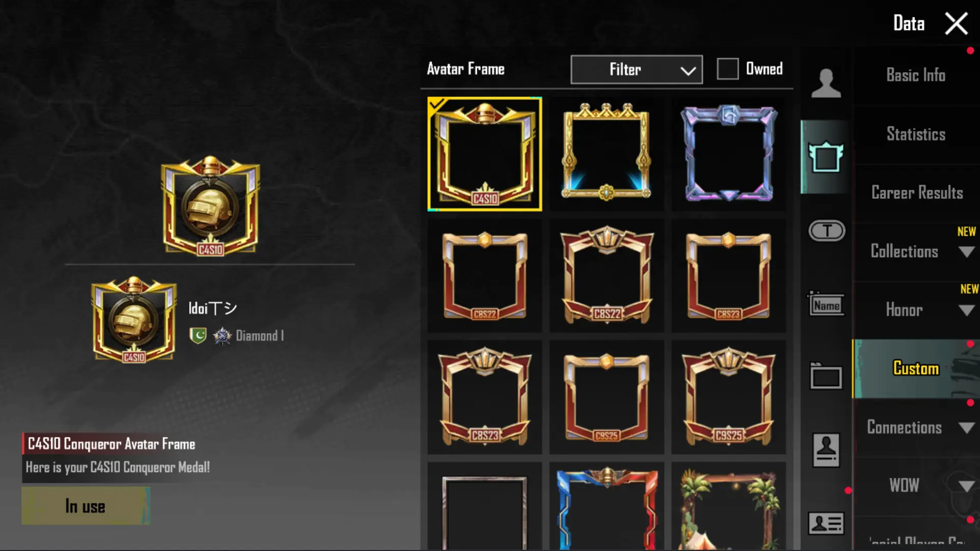
Task: Click the Pakistan flag icon beside rank
Action: tap(198, 336)
